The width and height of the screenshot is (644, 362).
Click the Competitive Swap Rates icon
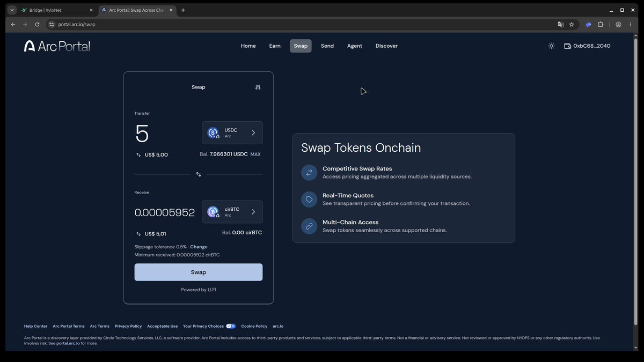tap(309, 172)
